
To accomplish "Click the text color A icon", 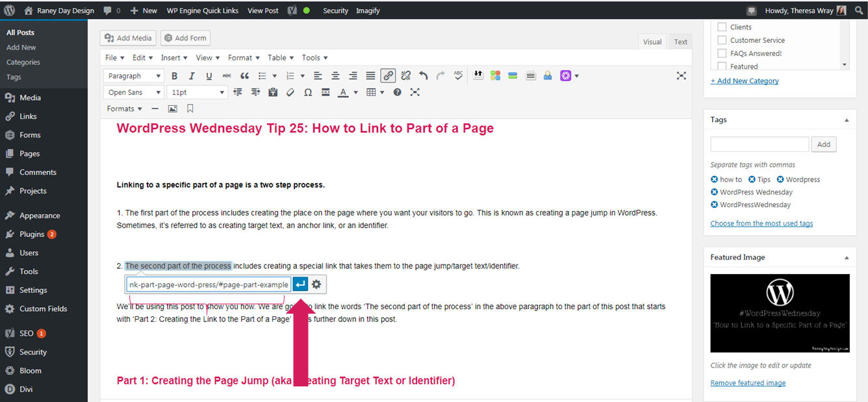I will coord(342,92).
